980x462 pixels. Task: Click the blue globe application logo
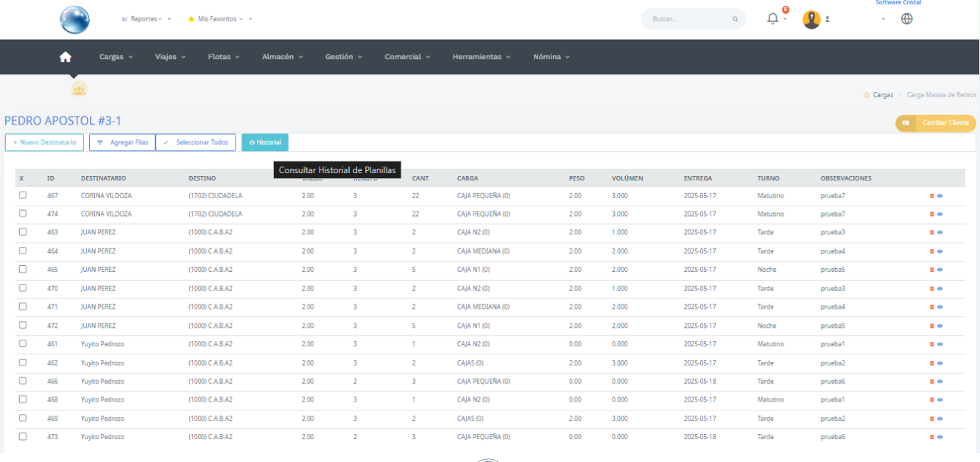coord(75,20)
